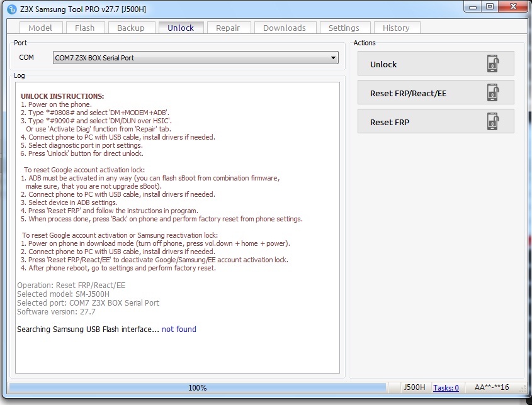Expand the COM port dropdown arrow
The width and height of the screenshot is (532, 405).
pos(333,58)
